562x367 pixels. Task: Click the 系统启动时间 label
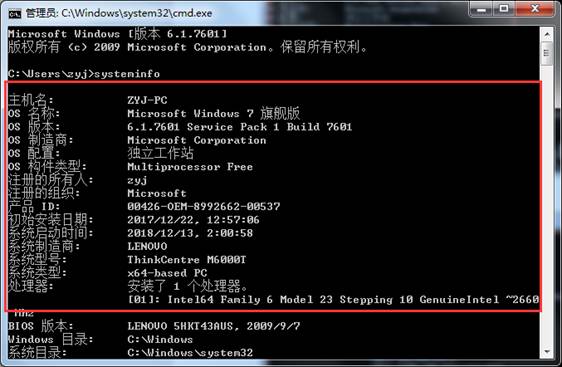click(x=51, y=233)
